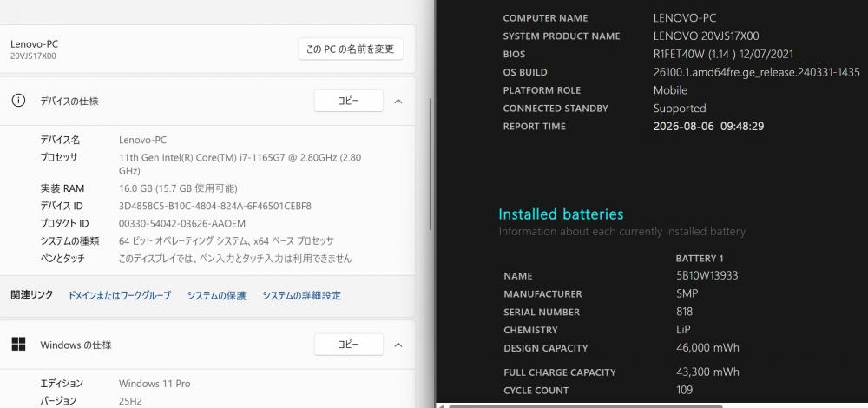Select the battery name 5B10W13933
The image size is (868, 408).
707,276
